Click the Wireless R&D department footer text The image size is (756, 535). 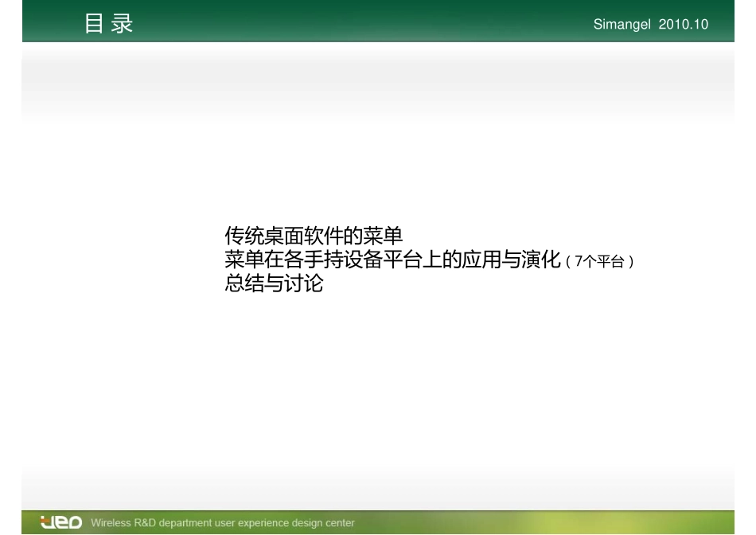click(x=223, y=522)
